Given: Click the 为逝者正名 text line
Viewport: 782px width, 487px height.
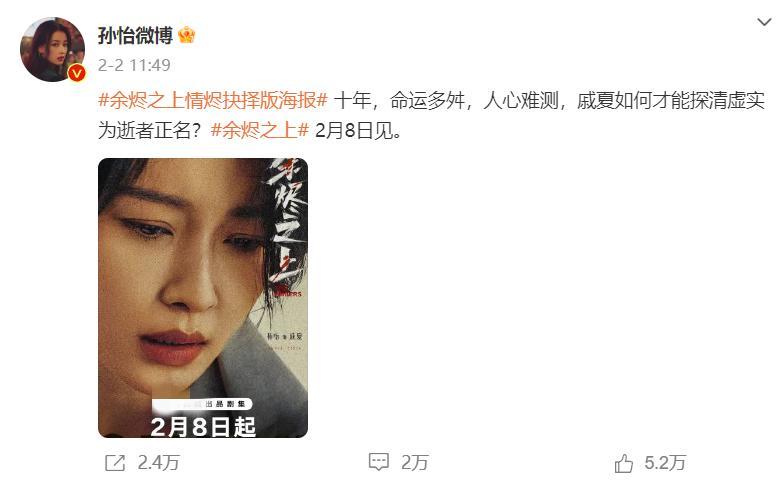Looking at the screenshot, I should [149, 131].
